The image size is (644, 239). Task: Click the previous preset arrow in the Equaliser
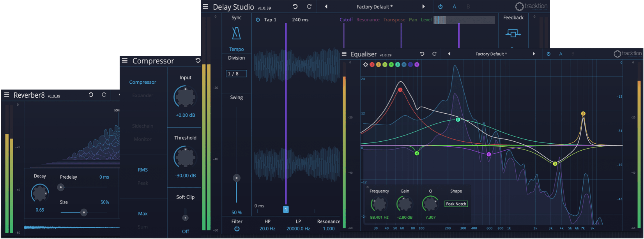449,54
